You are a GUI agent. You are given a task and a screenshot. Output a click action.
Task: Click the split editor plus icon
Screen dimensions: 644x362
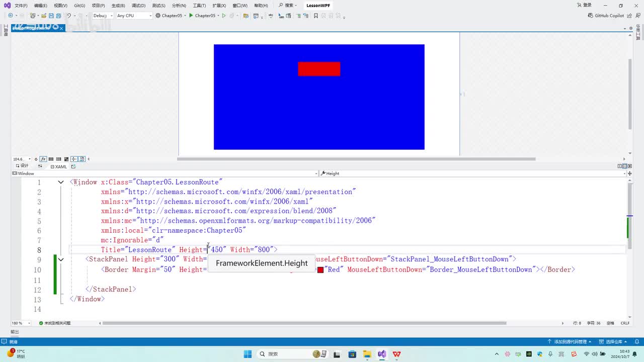coord(629,173)
